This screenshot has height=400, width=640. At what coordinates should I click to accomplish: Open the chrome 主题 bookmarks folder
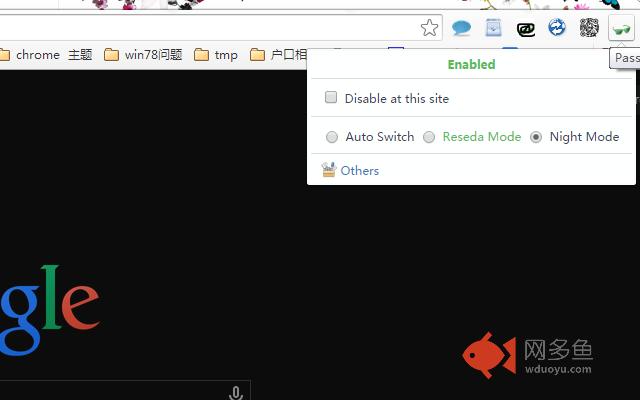click(46, 55)
